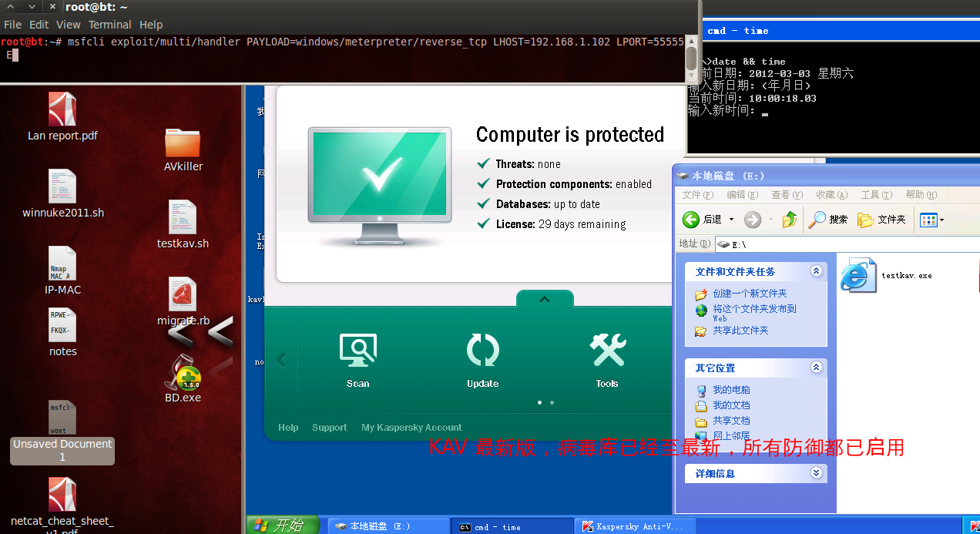Switch to 本地磁盘 (E:) taskbar button
The height and width of the screenshot is (534, 980).
[388, 526]
